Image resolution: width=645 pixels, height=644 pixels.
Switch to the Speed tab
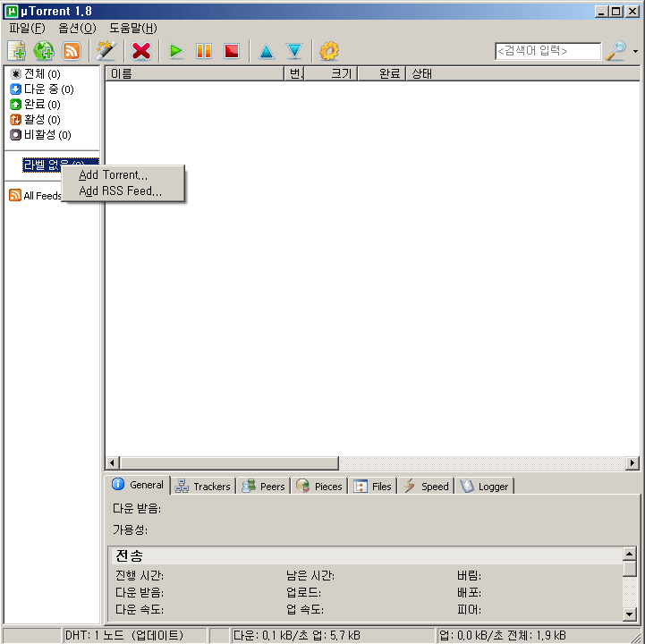(x=426, y=487)
